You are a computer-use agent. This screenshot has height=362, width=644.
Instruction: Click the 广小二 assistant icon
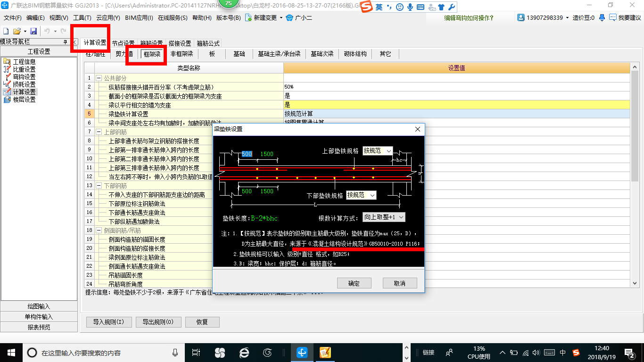(x=290, y=17)
